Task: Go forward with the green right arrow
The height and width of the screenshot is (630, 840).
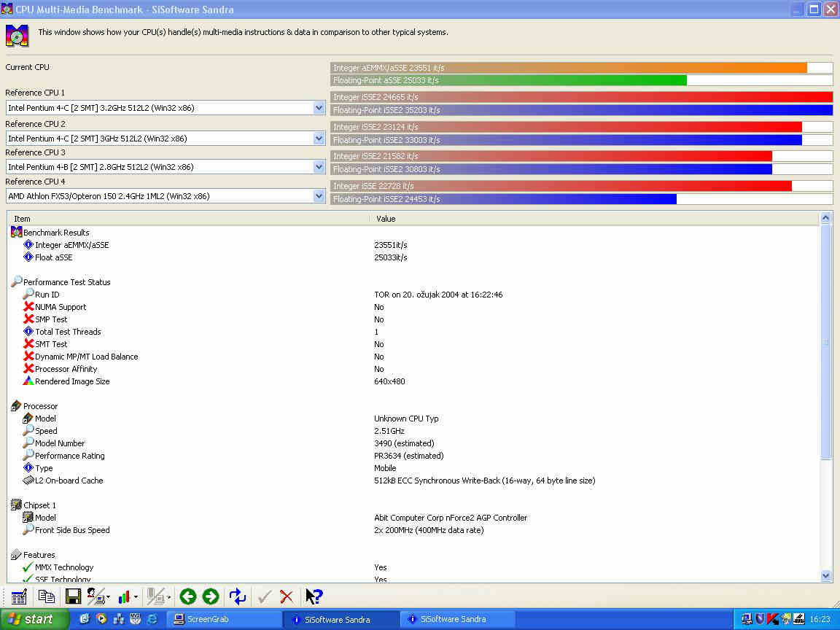Action: click(211, 596)
